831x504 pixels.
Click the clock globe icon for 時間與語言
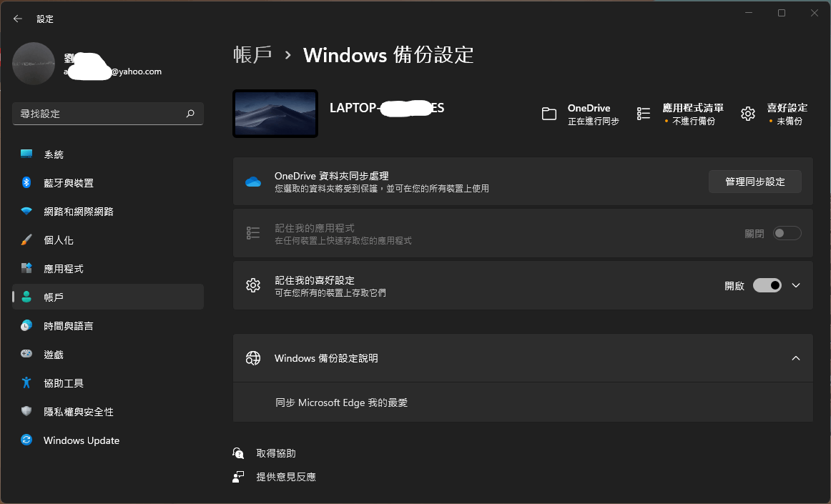click(26, 325)
